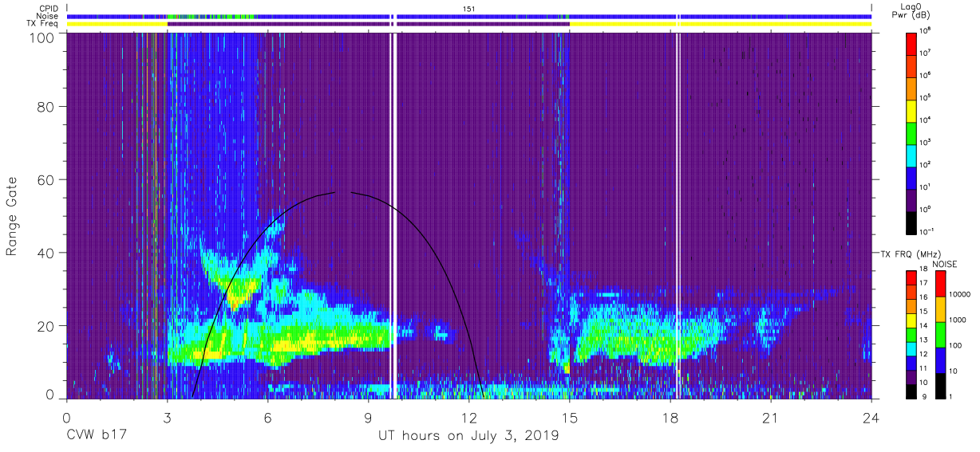Click the '9' TX FRQ colorbar label

pyautogui.click(x=924, y=396)
